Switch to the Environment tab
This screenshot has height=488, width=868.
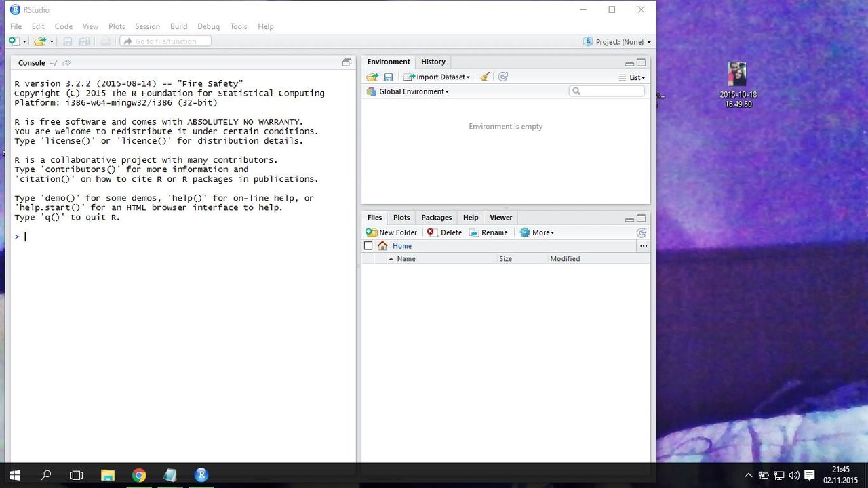click(389, 62)
